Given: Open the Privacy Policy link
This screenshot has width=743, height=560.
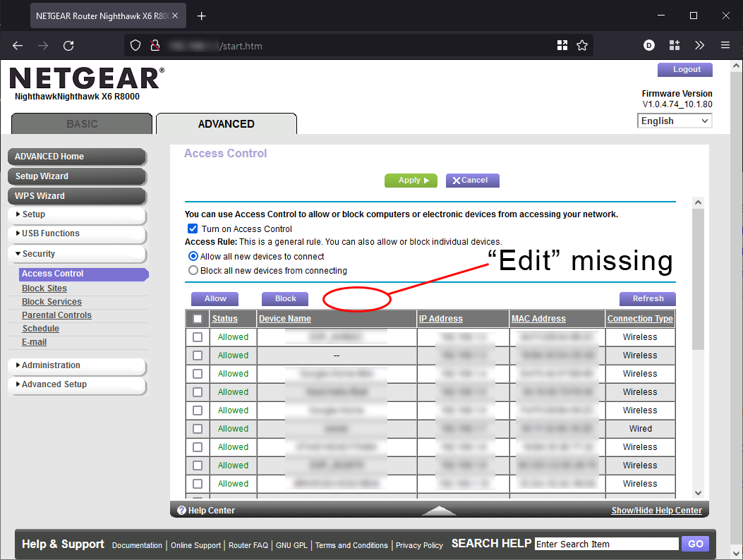Looking at the screenshot, I should coord(419,545).
